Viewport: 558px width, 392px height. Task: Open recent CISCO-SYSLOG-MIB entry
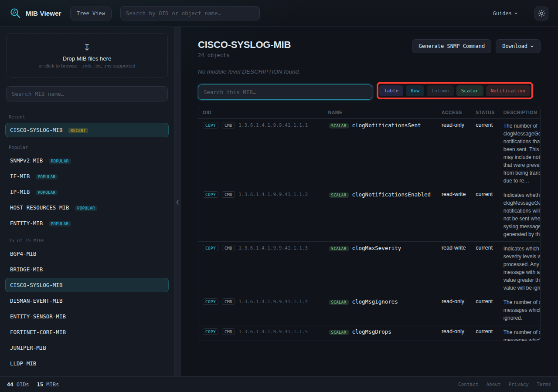tap(87, 130)
